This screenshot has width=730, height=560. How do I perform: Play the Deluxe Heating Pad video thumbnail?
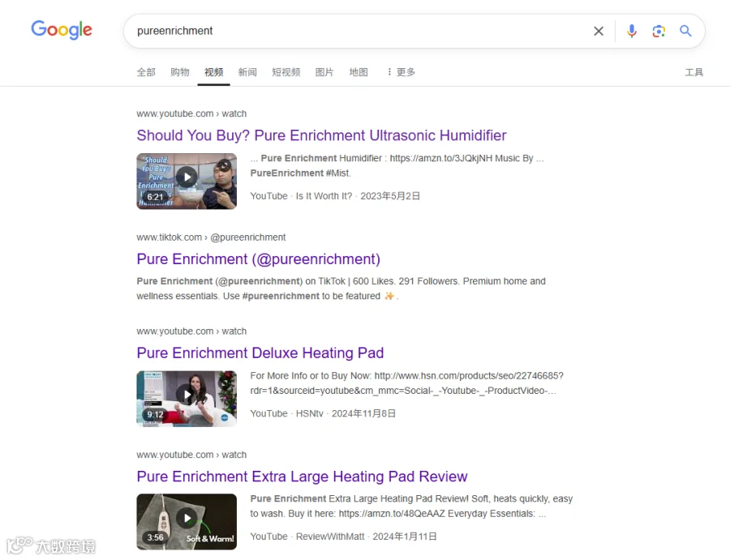tap(187, 399)
